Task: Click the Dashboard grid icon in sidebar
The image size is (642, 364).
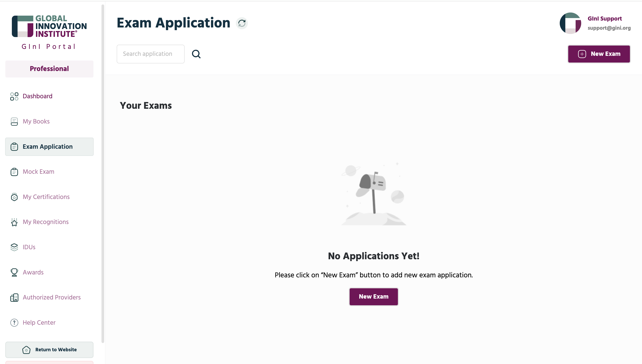Action: coord(14,96)
